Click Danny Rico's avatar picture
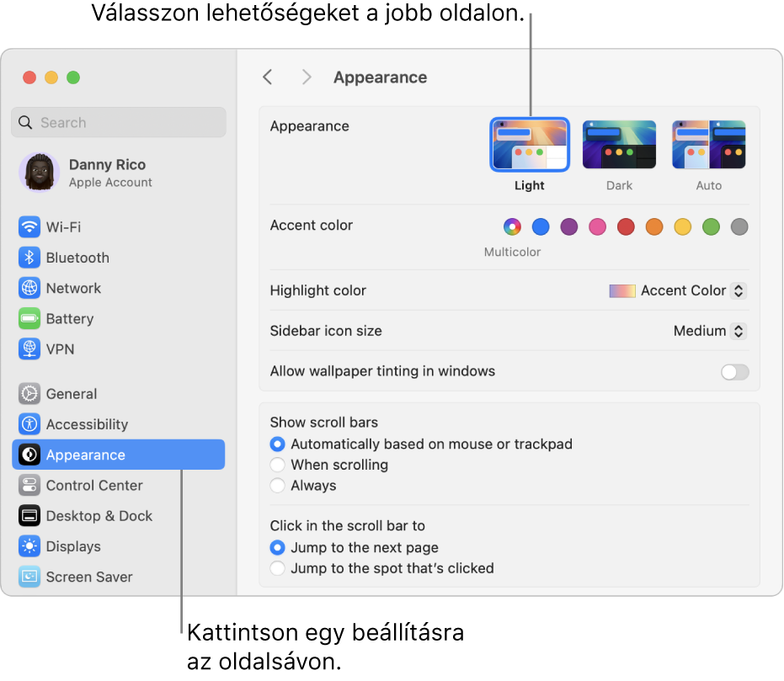The image size is (784, 681). 40,173
